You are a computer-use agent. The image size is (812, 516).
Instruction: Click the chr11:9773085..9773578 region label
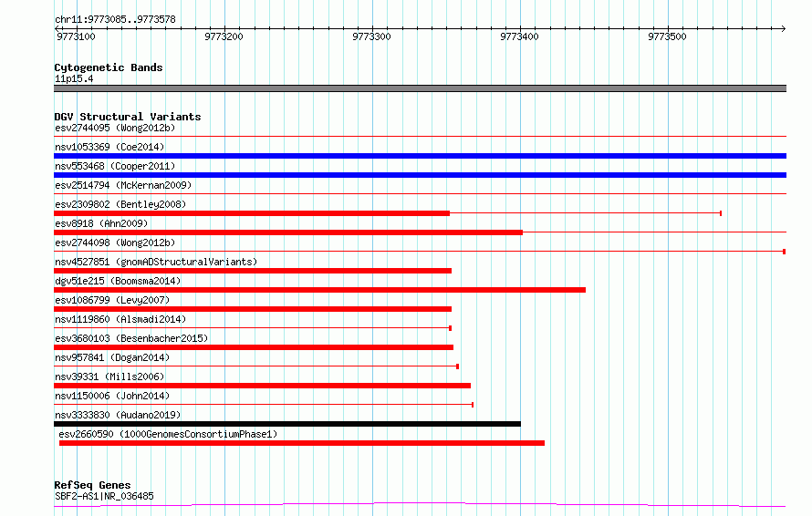point(115,20)
